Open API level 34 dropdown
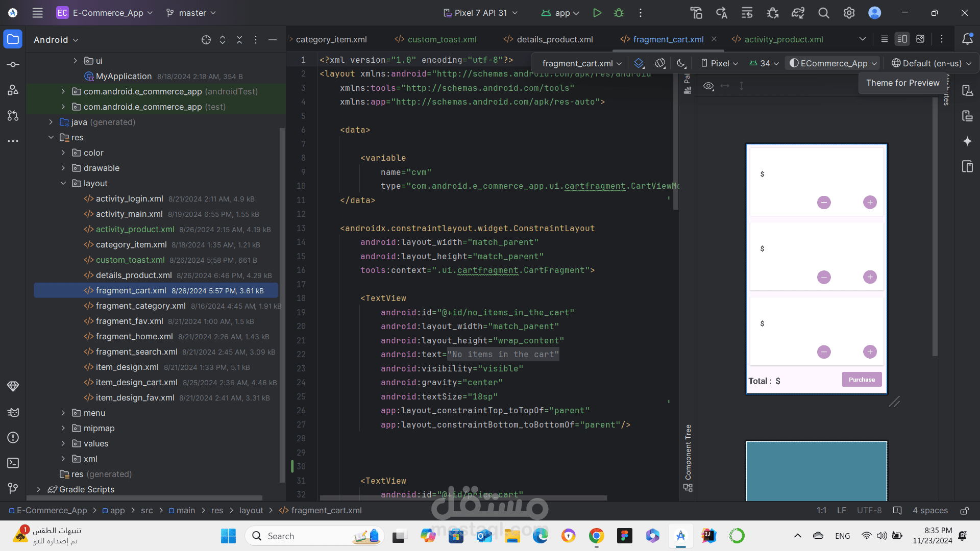Screen dimensions: 980x551 tap(764, 63)
